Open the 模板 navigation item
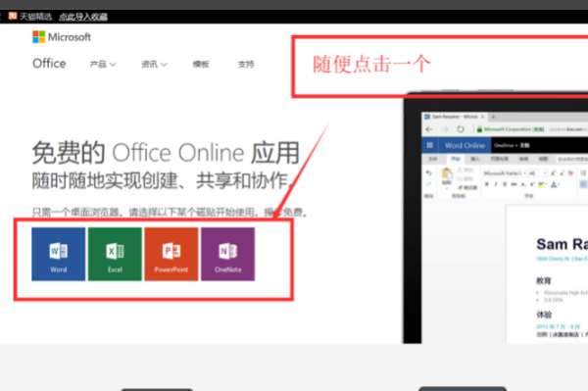 pos(201,65)
